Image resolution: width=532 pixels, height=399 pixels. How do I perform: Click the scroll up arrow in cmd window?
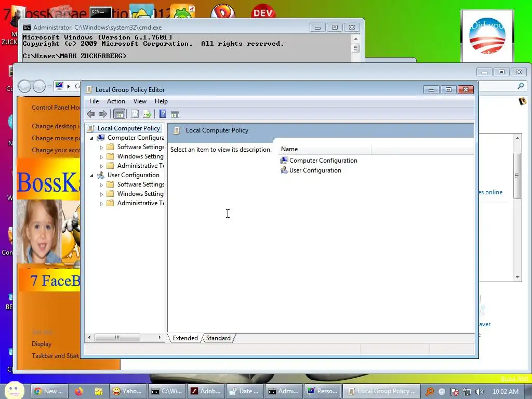[x=355, y=38]
